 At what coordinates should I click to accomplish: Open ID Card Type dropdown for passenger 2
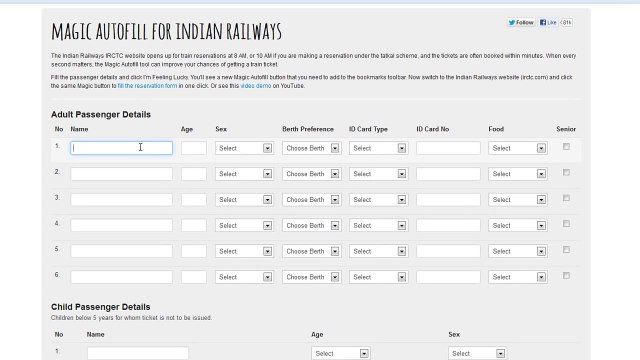pos(378,174)
